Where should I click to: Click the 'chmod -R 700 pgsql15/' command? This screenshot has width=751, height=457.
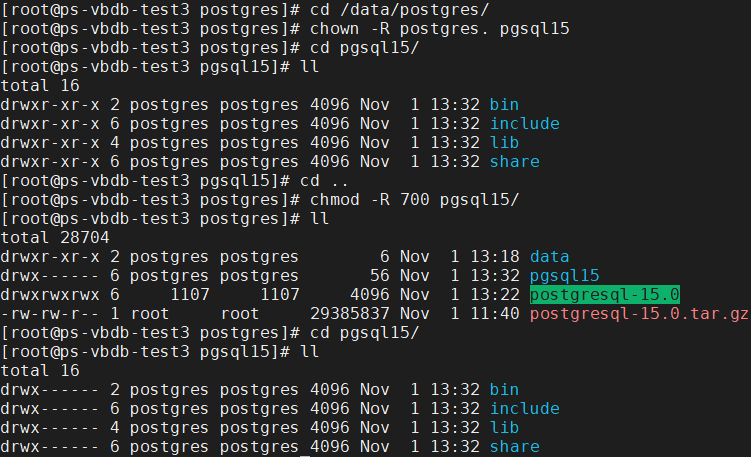414,199
